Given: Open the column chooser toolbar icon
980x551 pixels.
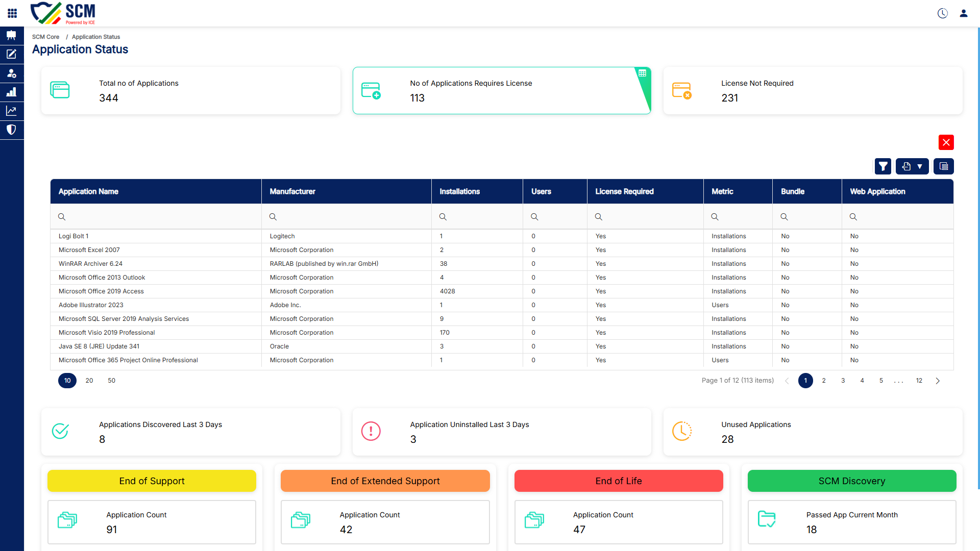Looking at the screenshot, I should [944, 166].
